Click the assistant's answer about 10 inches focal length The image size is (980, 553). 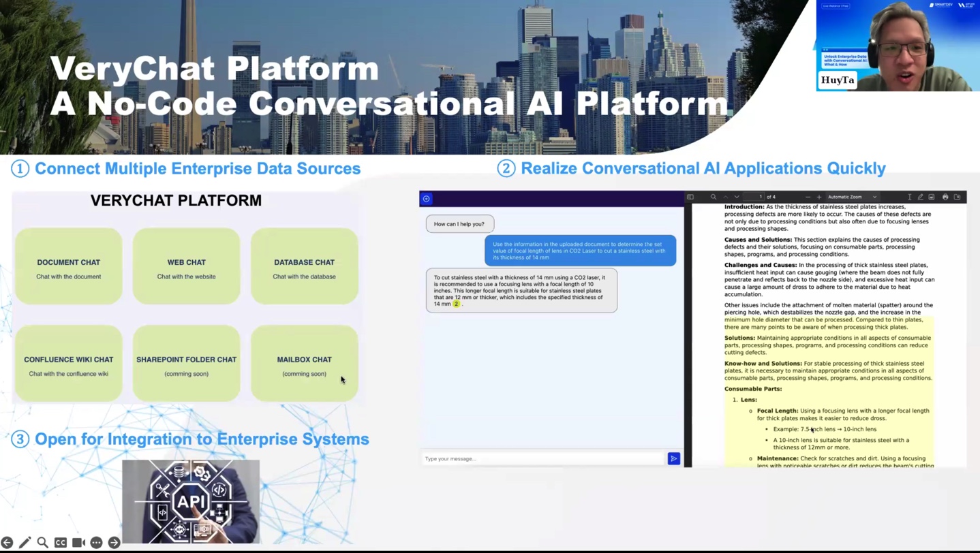coord(521,291)
